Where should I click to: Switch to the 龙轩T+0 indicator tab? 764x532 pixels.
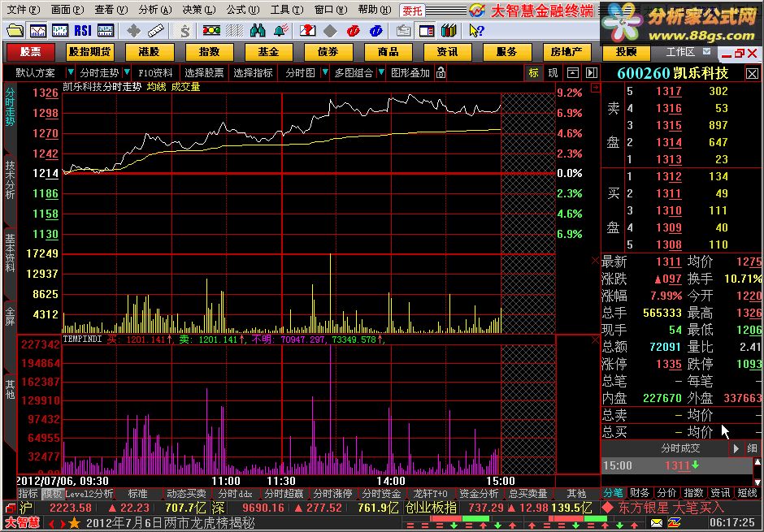click(430, 494)
